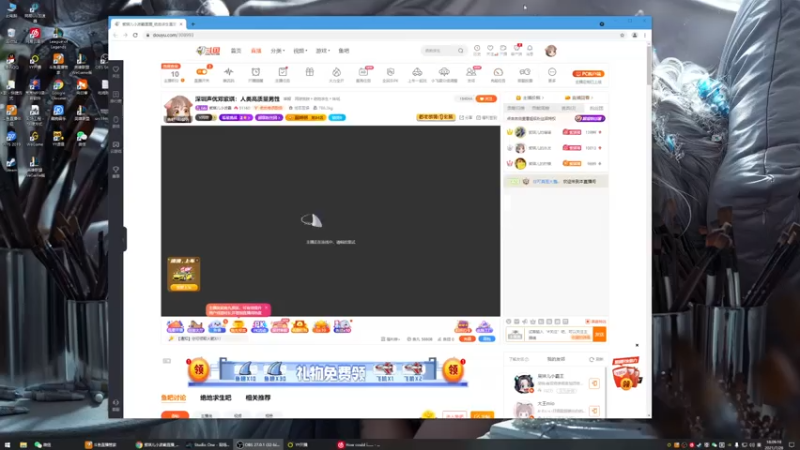Click the streamer avatar beside room title

[178, 109]
